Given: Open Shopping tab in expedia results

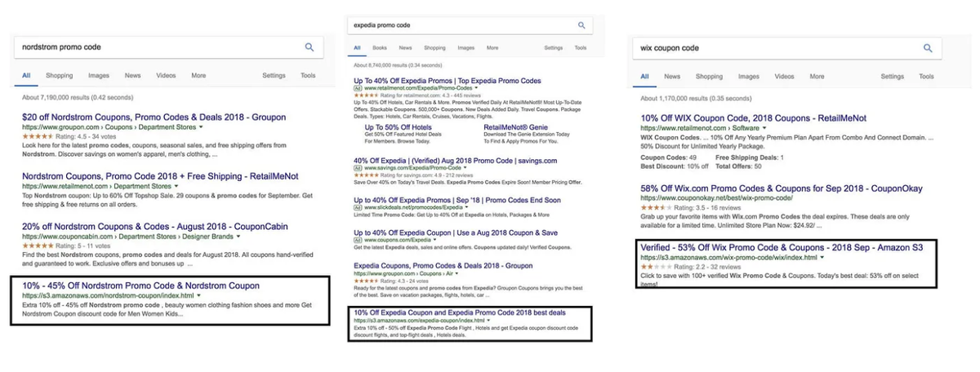Looking at the screenshot, I should click(x=434, y=48).
